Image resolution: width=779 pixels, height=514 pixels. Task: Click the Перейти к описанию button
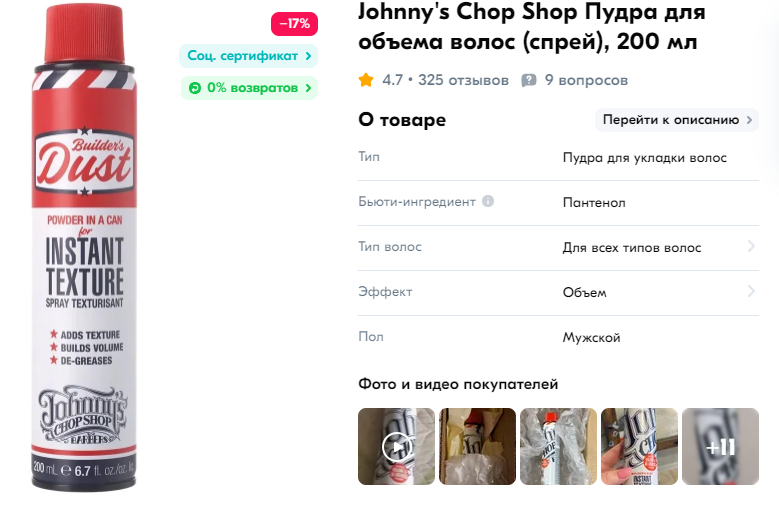tap(677, 120)
